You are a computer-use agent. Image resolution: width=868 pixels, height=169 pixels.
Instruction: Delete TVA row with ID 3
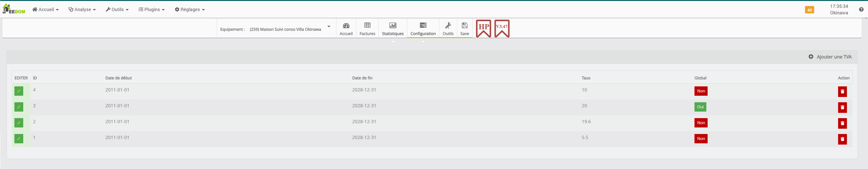point(843,107)
